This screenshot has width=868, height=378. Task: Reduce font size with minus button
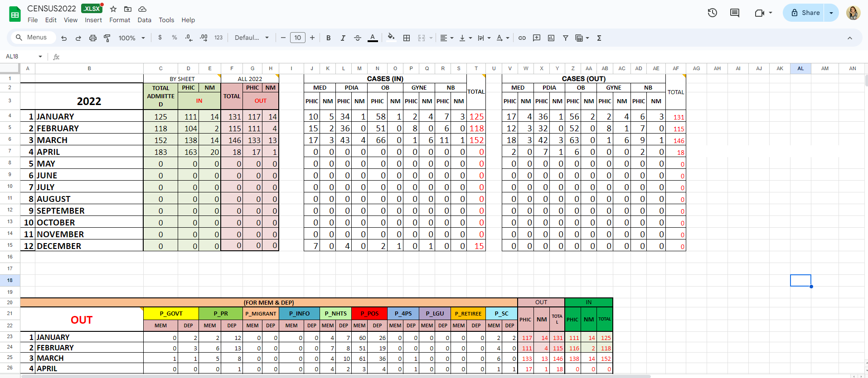click(283, 38)
